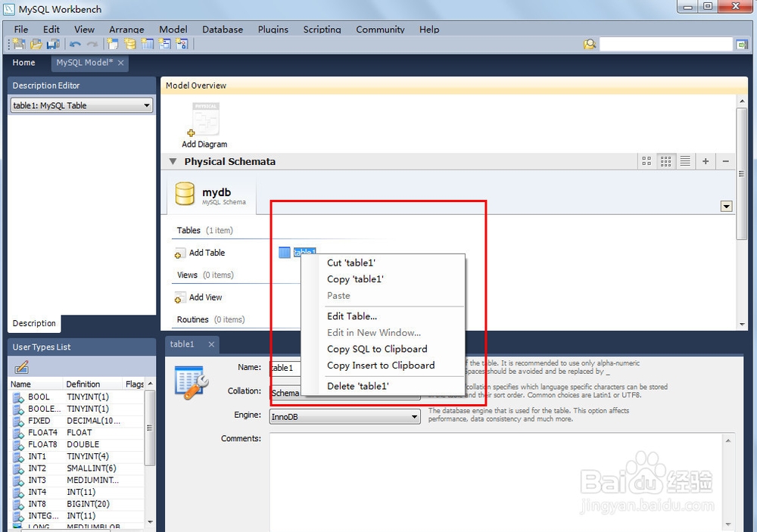This screenshot has height=532, width=757.
Task: Click the table editor wrench icon
Action: pyautogui.click(x=192, y=383)
